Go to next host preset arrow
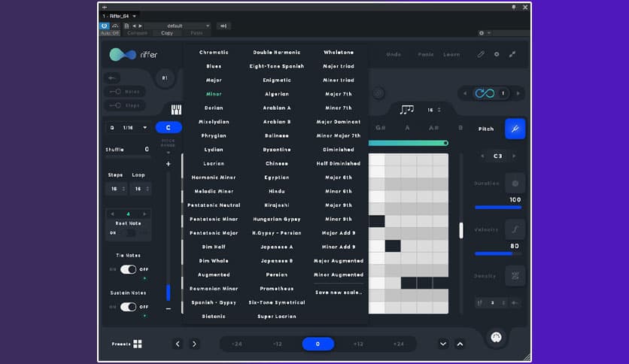The image size is (629, 364). tap(140, 26)
